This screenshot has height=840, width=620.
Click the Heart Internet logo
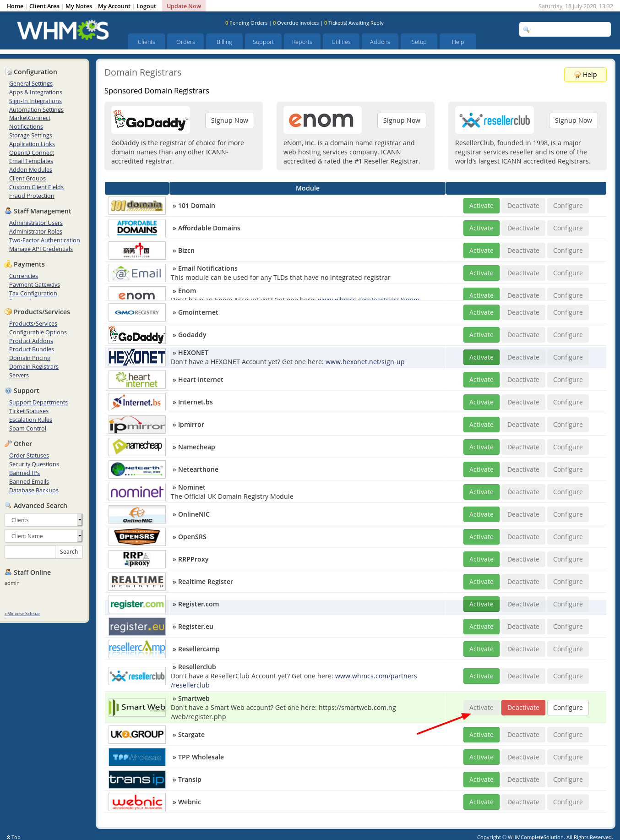(137, 380)
